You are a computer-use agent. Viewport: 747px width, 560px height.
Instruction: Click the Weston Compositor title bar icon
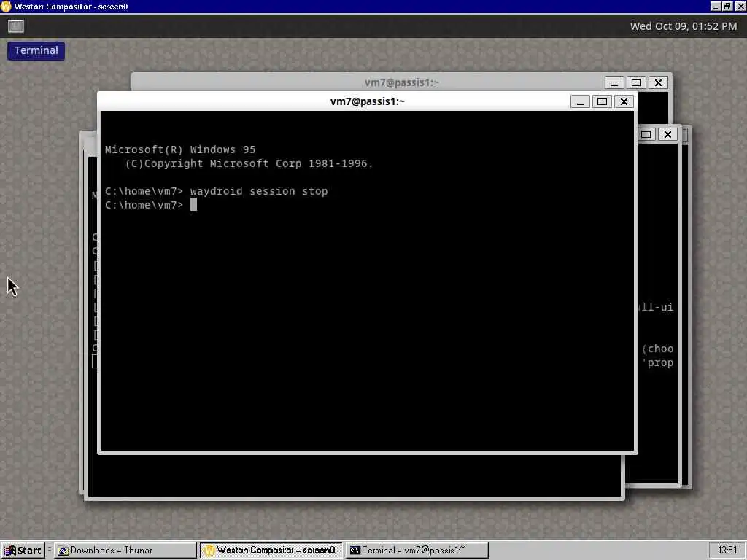[6, 6]
